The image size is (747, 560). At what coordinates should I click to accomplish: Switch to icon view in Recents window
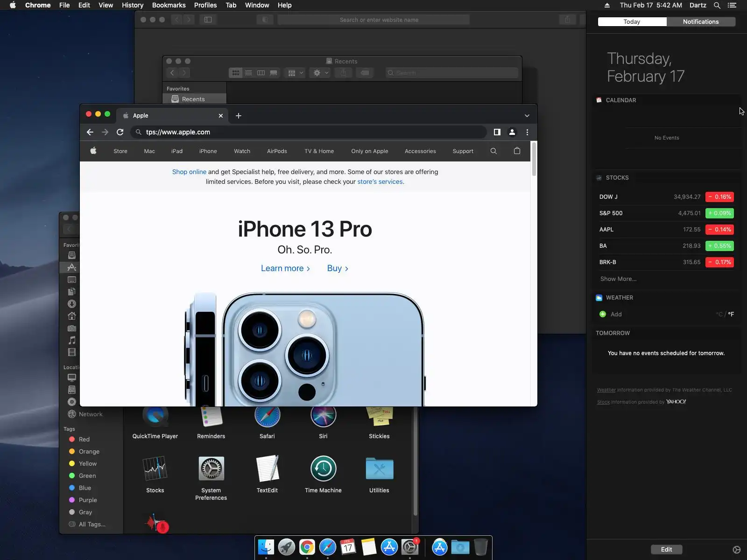236,73
